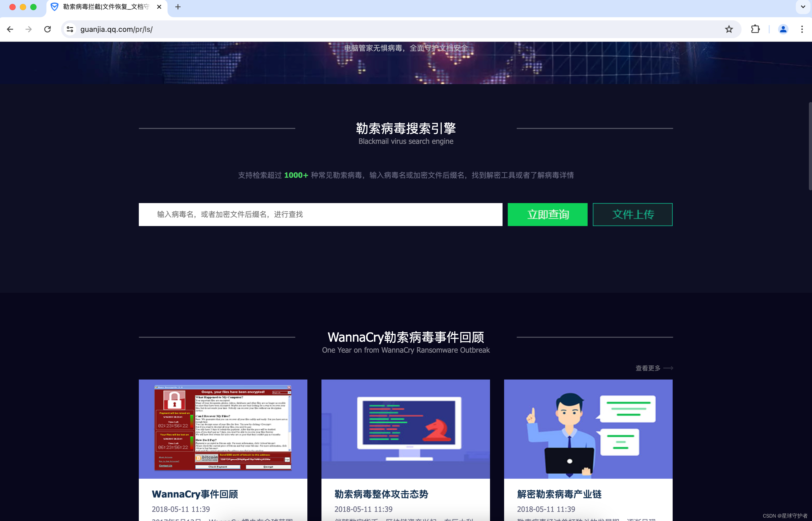The height and width of the screenshot is (521, 812).
Task: Close the 勒索病毒拦截 tab
Action: 159,7
